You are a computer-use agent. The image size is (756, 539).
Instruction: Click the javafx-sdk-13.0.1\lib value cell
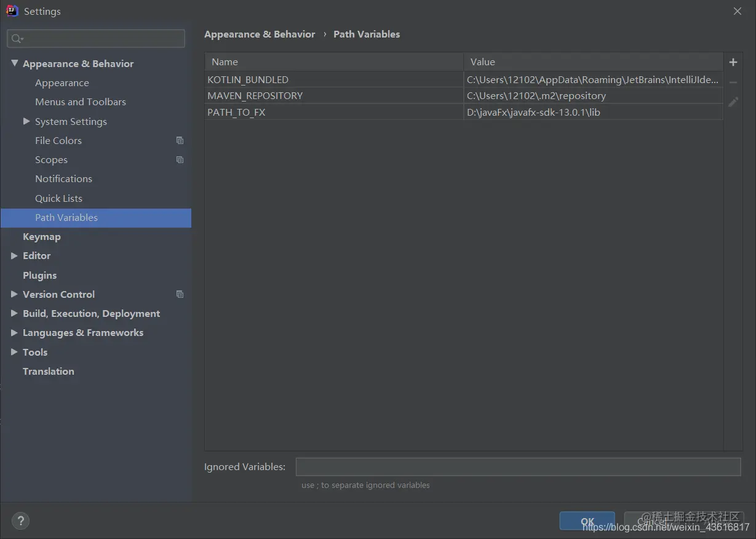(x=593, y=112)
